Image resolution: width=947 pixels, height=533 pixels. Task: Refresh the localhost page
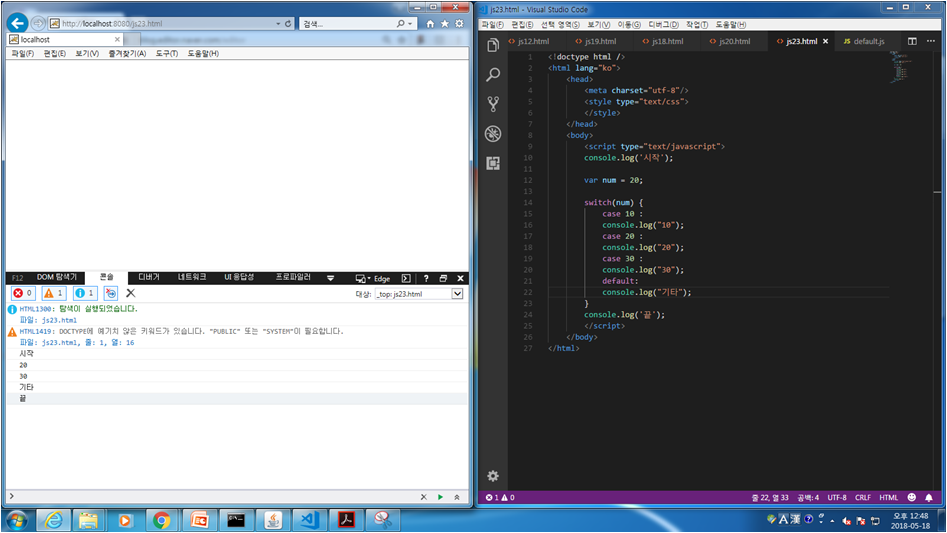tap(288, 24)
